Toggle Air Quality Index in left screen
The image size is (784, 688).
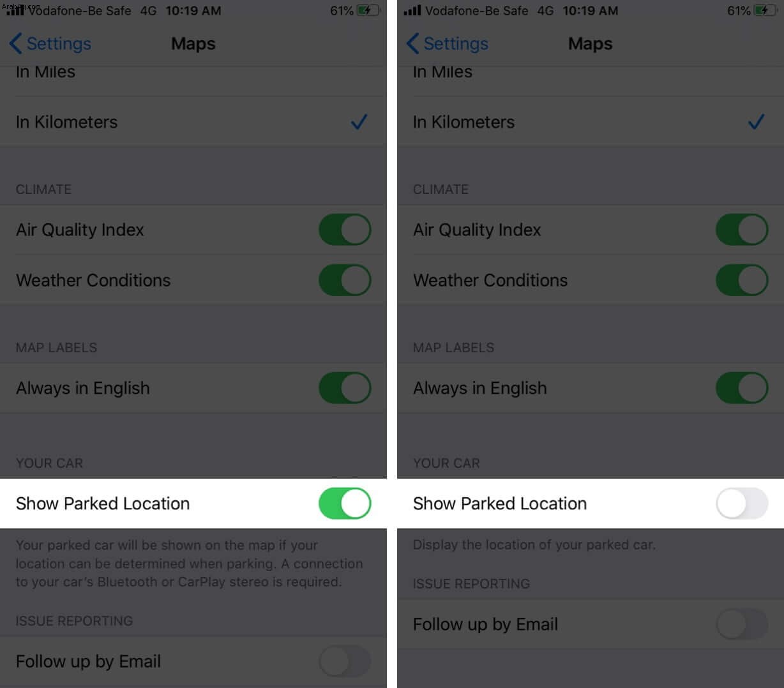345,230
